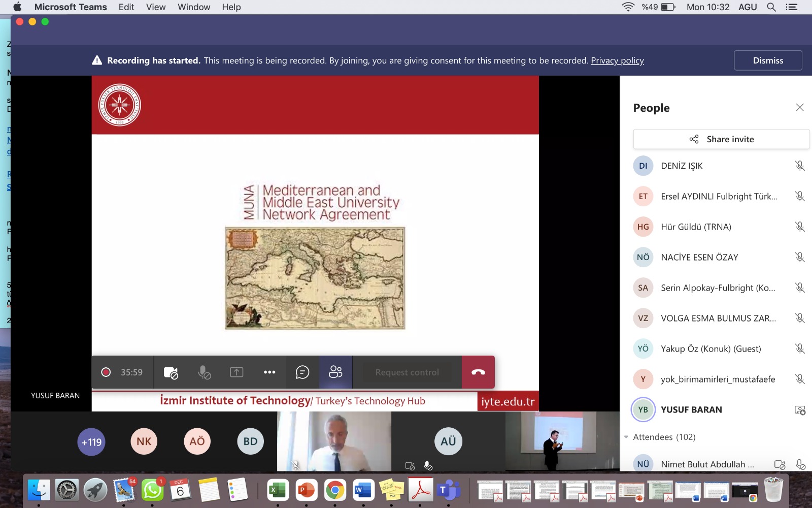Click YB avatar of YUSUF BARAN in People

tap(643, 409)
